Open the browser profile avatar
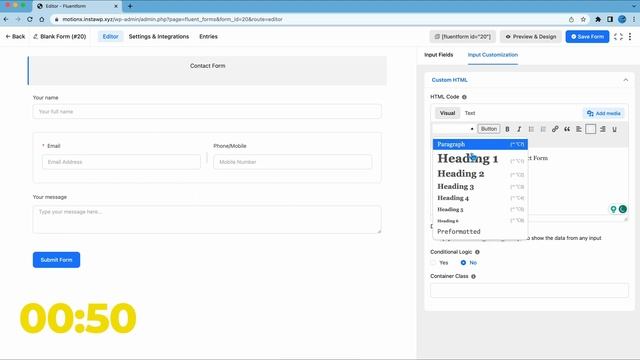This screenshot has width=640, height=360. pyautogui.click(x=622, y=19)
